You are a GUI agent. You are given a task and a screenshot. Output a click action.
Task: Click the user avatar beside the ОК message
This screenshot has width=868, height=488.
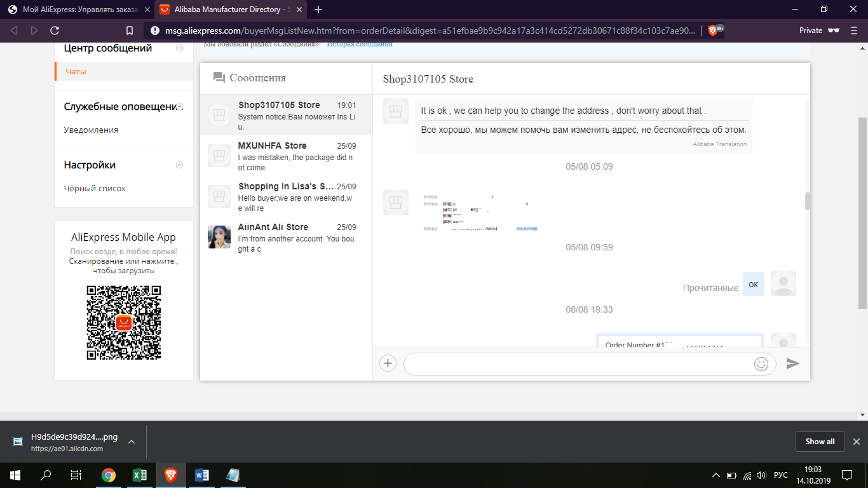click(783, 283)
